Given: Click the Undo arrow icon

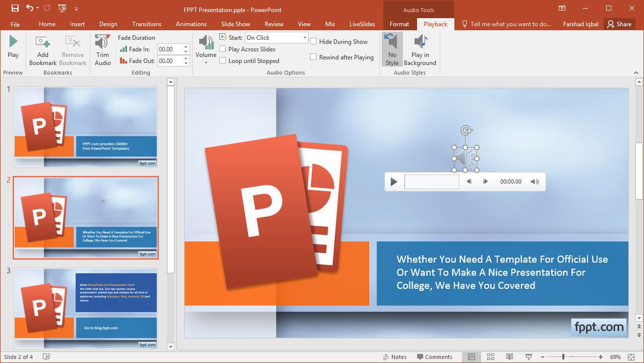Looking at the screenshot, I should coord(29,8).
